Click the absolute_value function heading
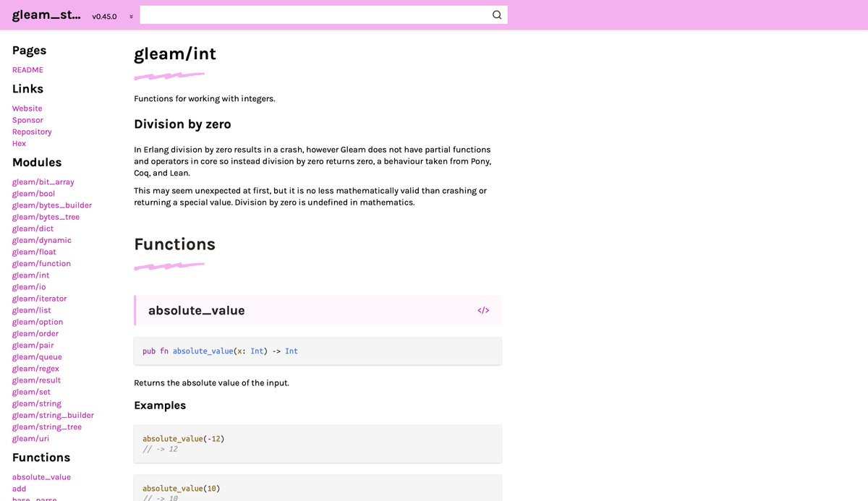The height and width of the screenshot is (501, 868). (x=197, y=311)
